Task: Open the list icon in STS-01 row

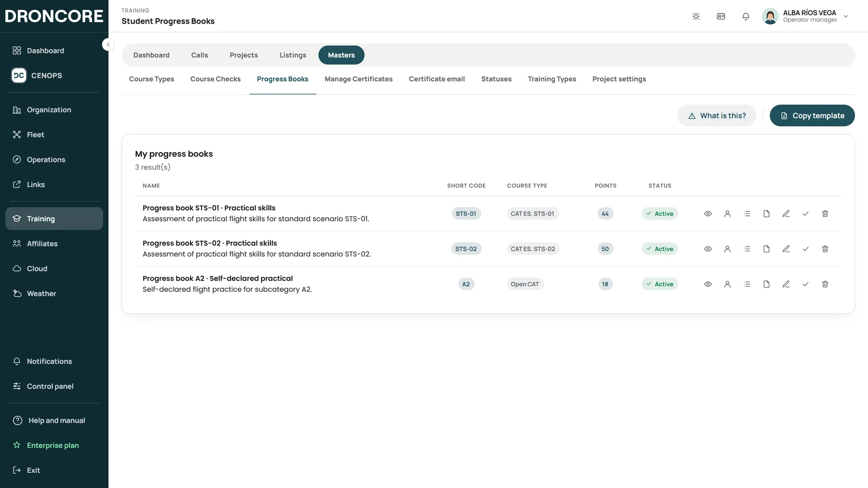Action: tap(747, 214)
